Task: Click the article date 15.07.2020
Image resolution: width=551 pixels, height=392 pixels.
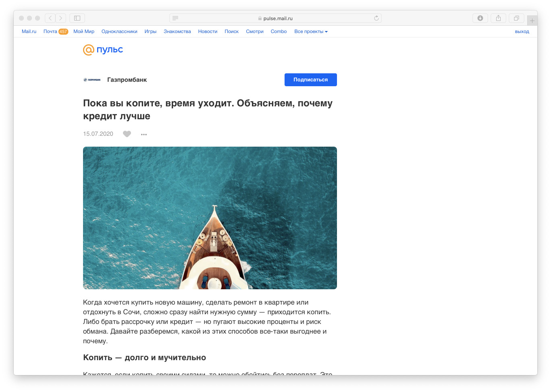Action: coord(98,134)
